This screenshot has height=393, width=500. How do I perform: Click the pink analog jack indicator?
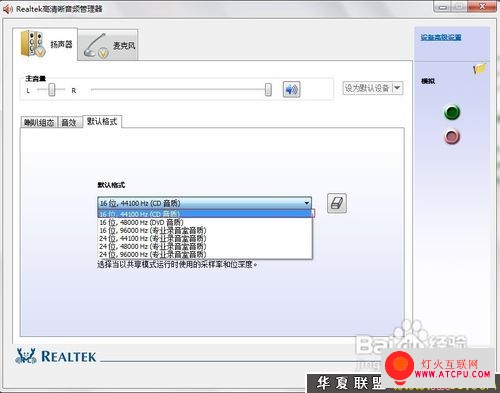[x=452, y=137]
